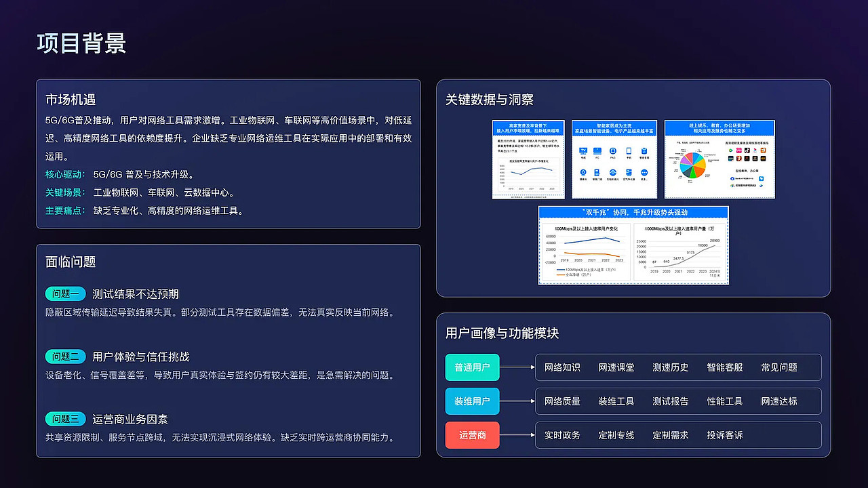The width and height of the screenshot is (868, 488).
Task: Select the 问题一 badge
Action: (x=66, y=293)
